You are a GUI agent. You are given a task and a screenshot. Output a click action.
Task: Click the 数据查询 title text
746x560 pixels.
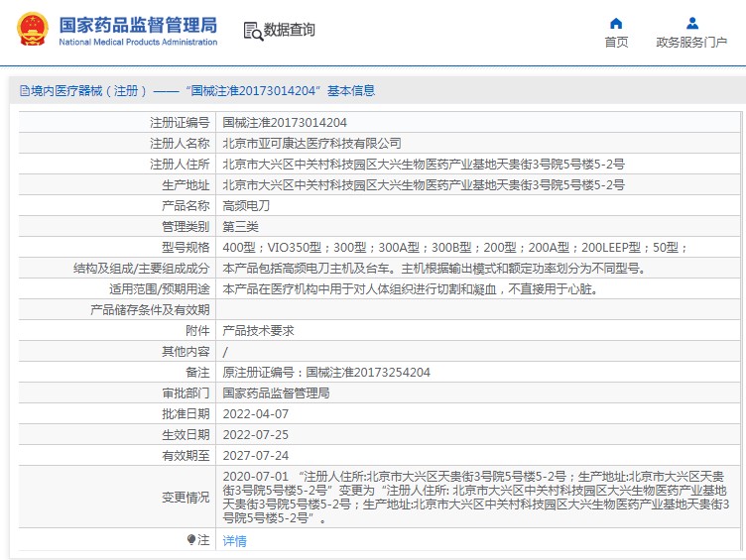pos(290,30)
